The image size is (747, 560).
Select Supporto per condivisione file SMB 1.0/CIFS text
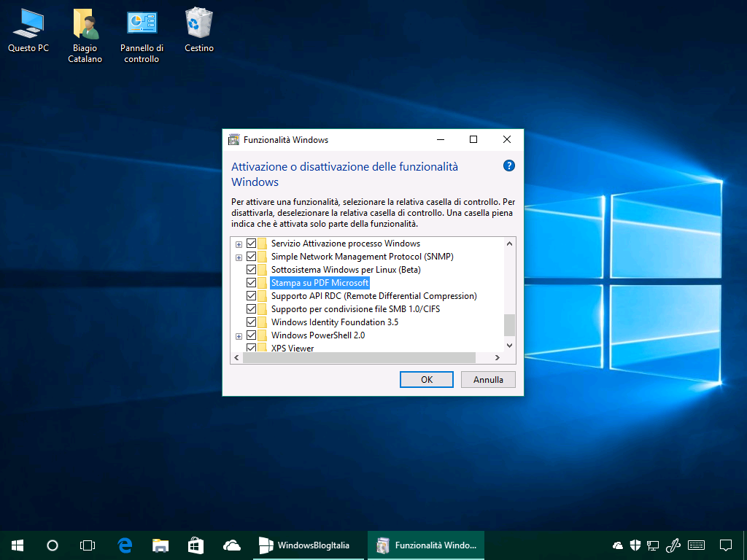(355, 309)
